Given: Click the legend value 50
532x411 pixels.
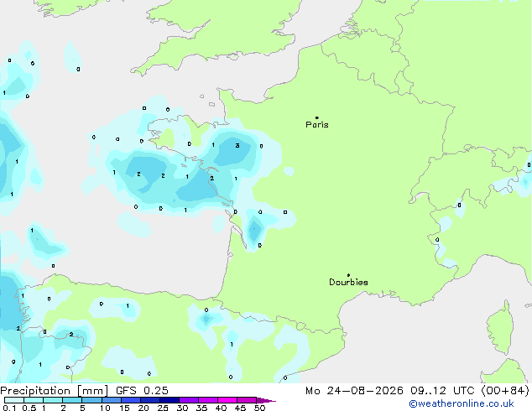Looking at the screenshot, I should (259, 408).
